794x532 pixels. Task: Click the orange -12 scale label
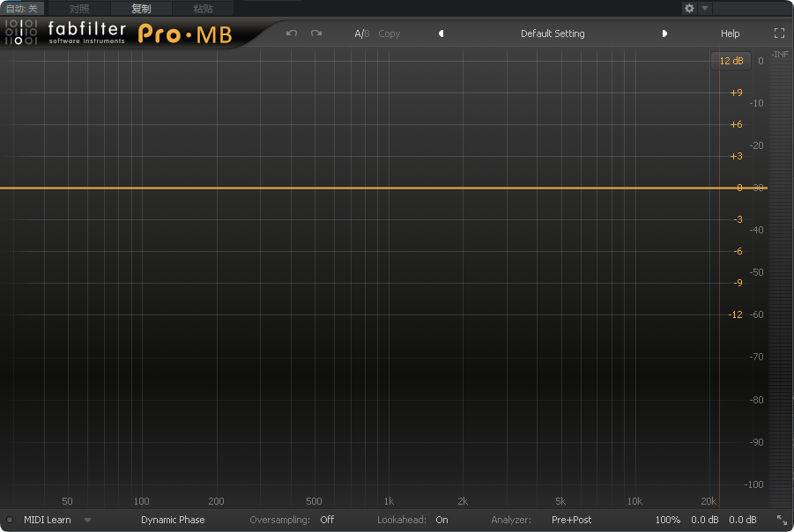pos(735,314)
